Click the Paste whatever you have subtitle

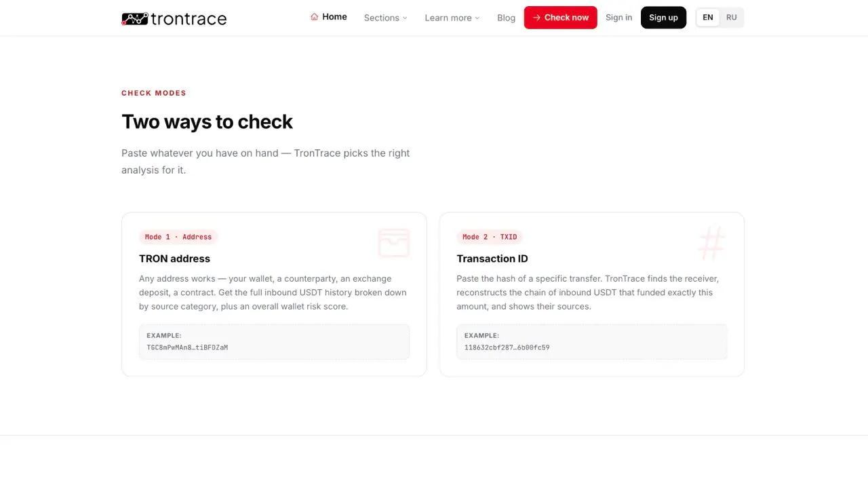(266, 162)
